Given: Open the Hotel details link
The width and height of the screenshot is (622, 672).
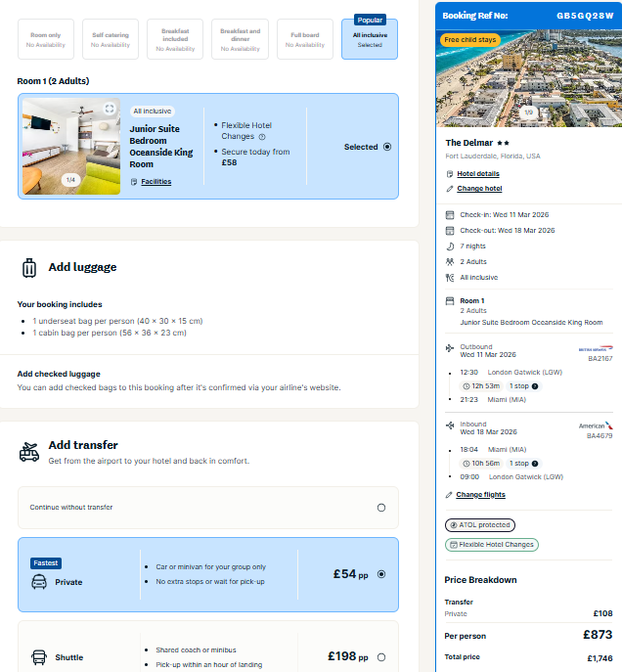Looking at the screenshot, I should (x=478, y=174).
